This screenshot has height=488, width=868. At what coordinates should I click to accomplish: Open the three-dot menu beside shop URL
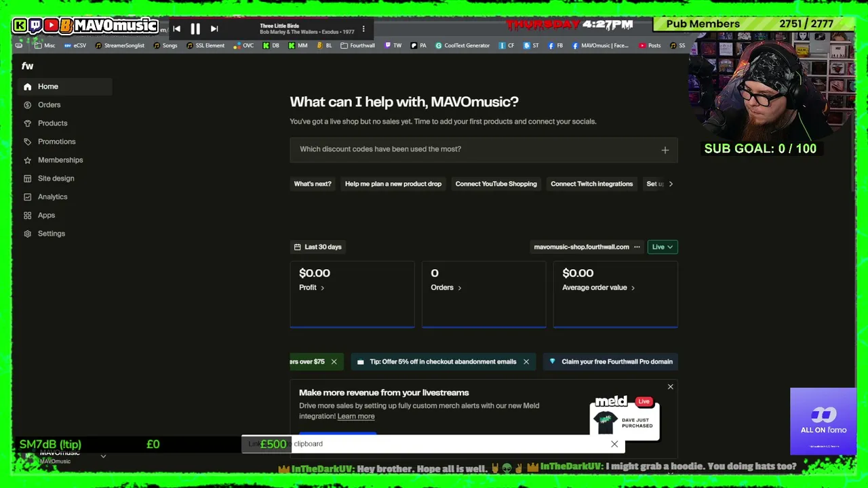(x=637, y=247)
